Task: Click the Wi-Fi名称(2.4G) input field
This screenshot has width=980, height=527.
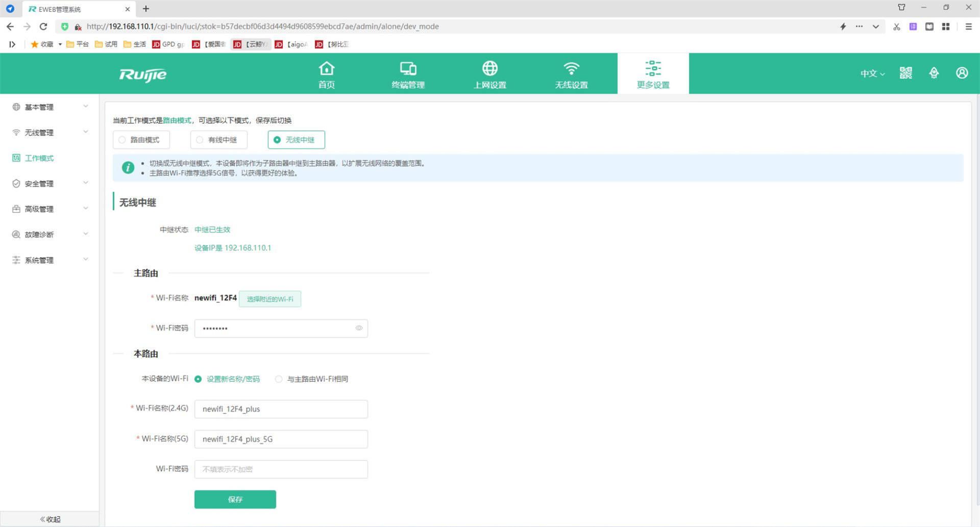Action: 281,409
